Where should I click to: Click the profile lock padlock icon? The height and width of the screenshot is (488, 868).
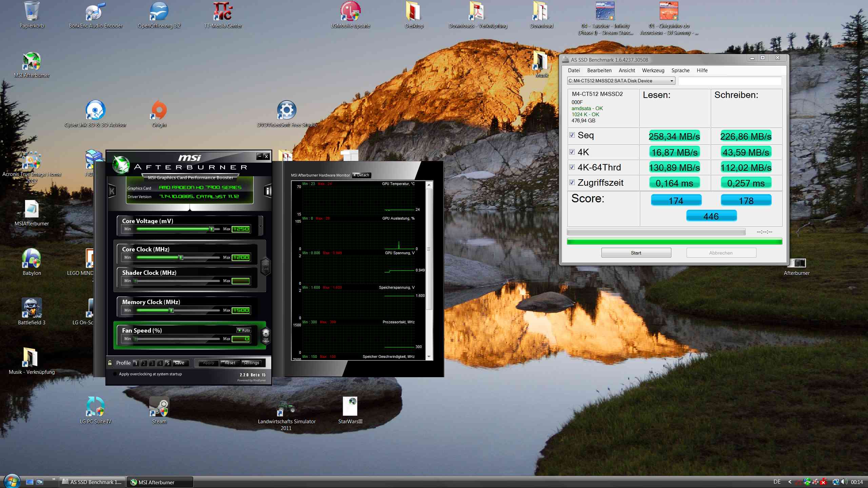pos(110,363)
